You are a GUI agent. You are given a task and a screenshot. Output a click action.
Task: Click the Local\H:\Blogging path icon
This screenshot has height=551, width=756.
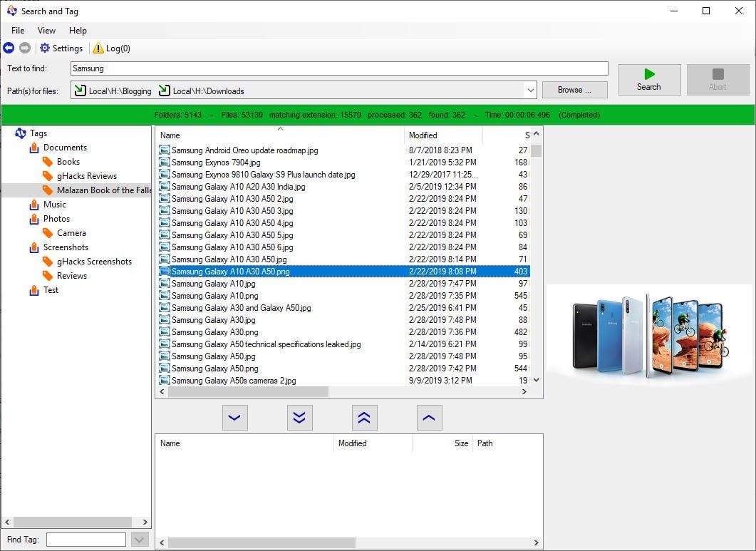click(x=80, y=91)
